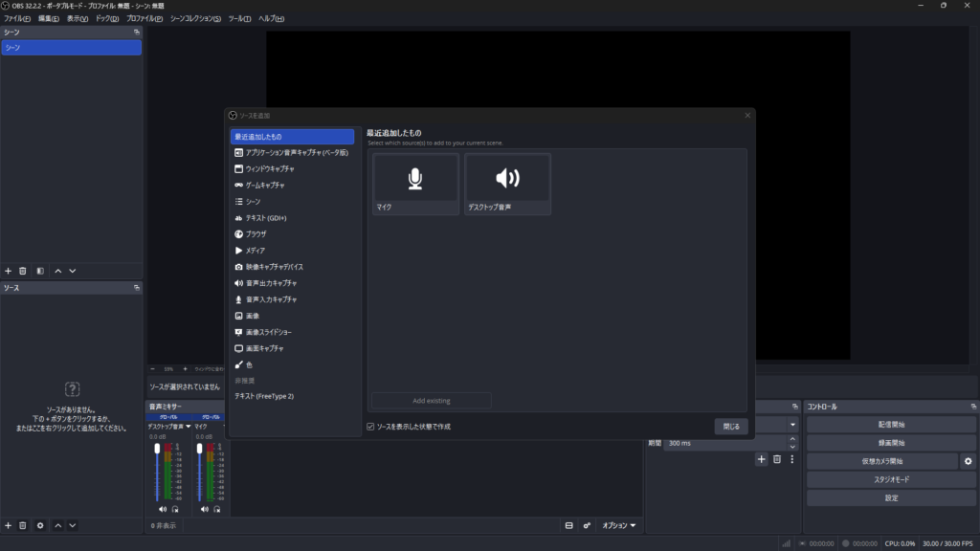Open 表示 menu
980x551 pixels.
[77, 19]
